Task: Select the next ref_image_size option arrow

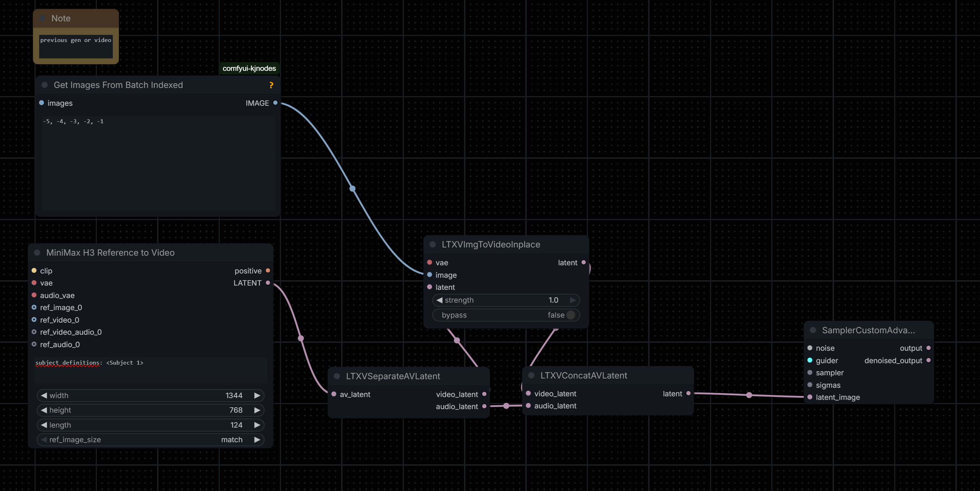Action: pos(257,440)
